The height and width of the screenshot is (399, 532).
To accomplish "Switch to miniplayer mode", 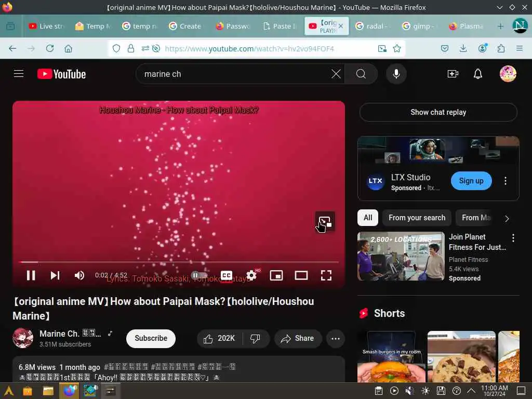I will [276, 275].
